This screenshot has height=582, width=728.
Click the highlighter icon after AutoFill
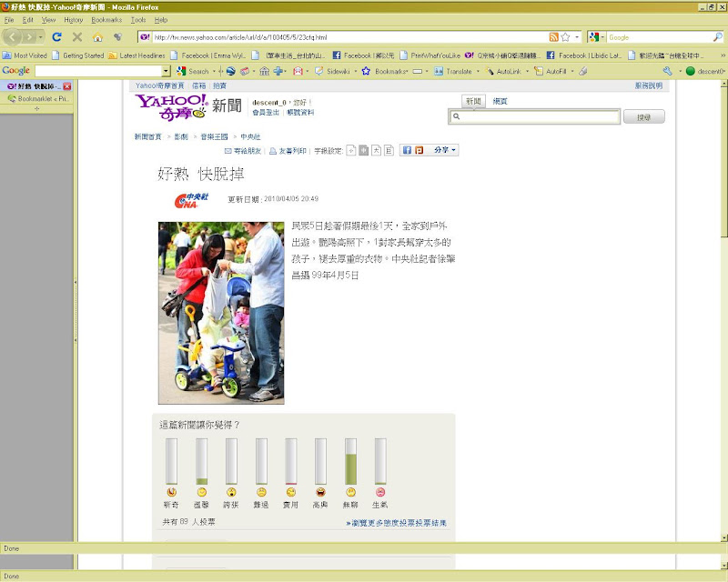[583, 71]
